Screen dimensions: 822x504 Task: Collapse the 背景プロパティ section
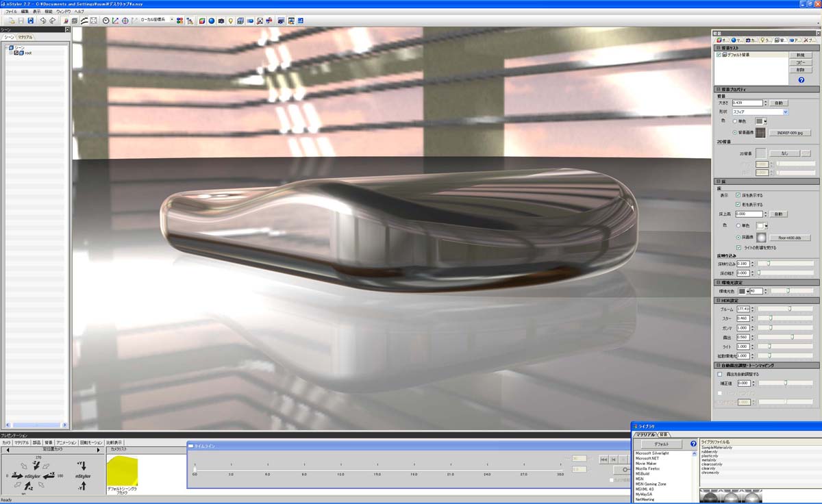[x=718, y=90]
